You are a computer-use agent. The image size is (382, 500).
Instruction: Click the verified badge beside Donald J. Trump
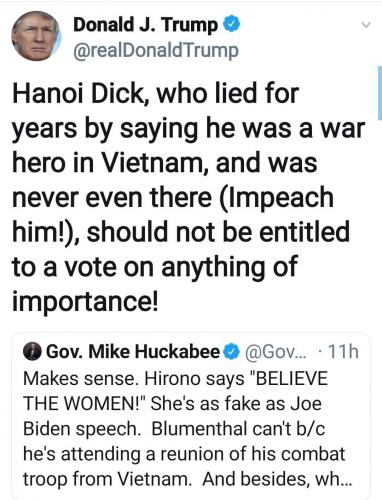pyautogui.click(x=231, y=25)
